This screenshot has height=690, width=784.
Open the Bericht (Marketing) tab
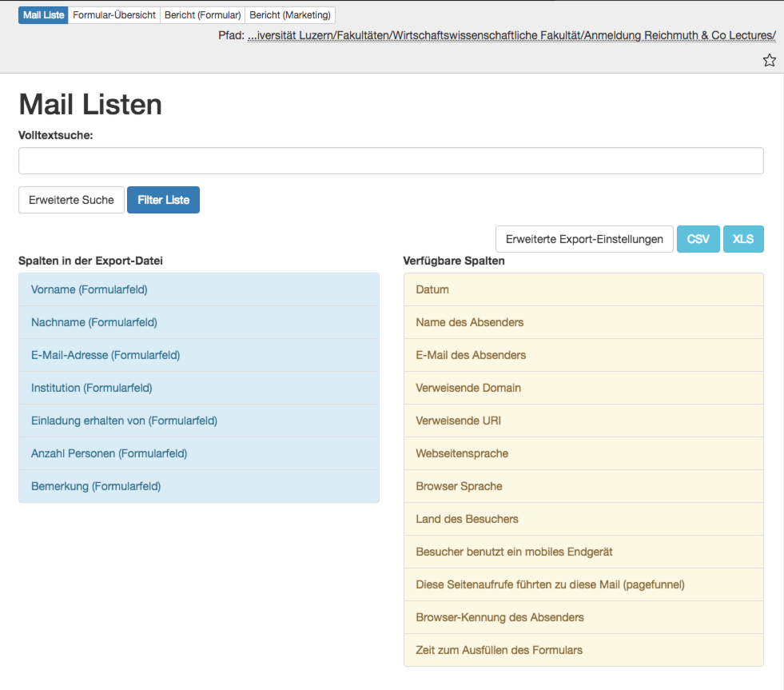click(x=290, y=15)
